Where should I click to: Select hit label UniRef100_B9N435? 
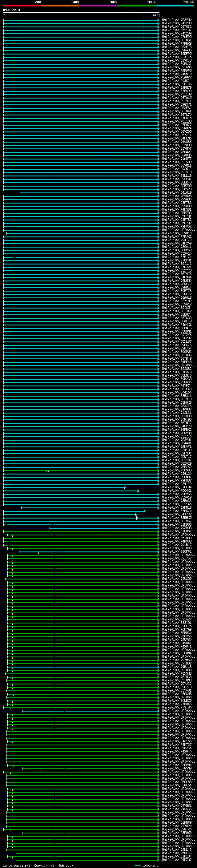(176, 50)
